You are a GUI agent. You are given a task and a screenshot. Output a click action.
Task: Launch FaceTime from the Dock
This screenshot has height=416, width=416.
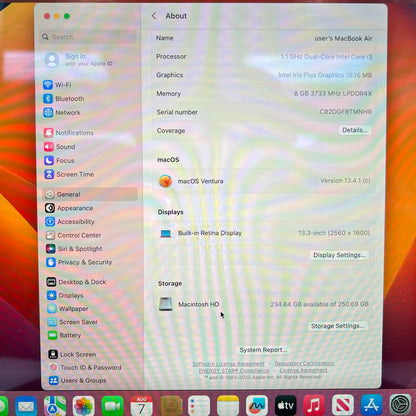point(113,406)
